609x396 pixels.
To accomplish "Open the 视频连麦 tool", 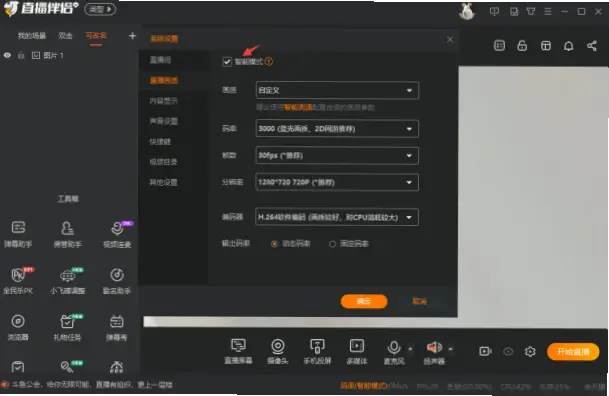I will click(x=117, y=234).
